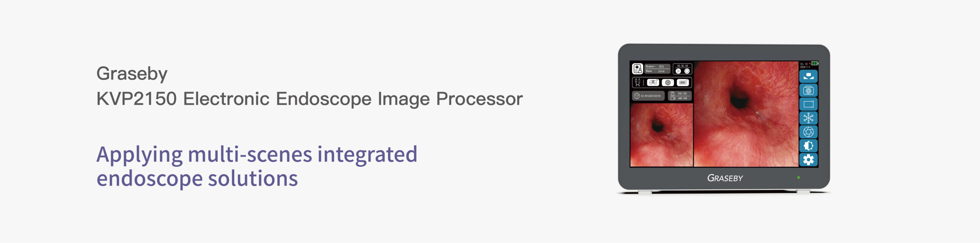The image size is (980, 243).
Task: Select the small endoscope preview thumbnail
Action: click(x=661, y=135)
